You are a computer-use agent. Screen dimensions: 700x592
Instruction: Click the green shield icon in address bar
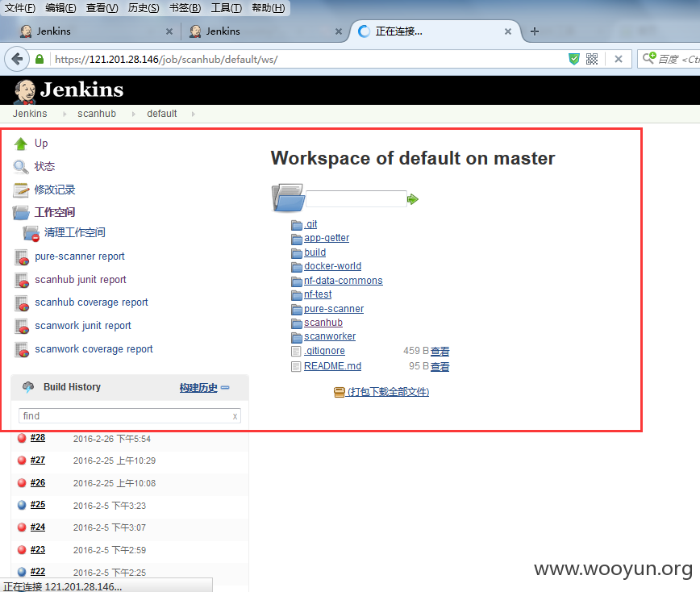click(x=574, y=59)
